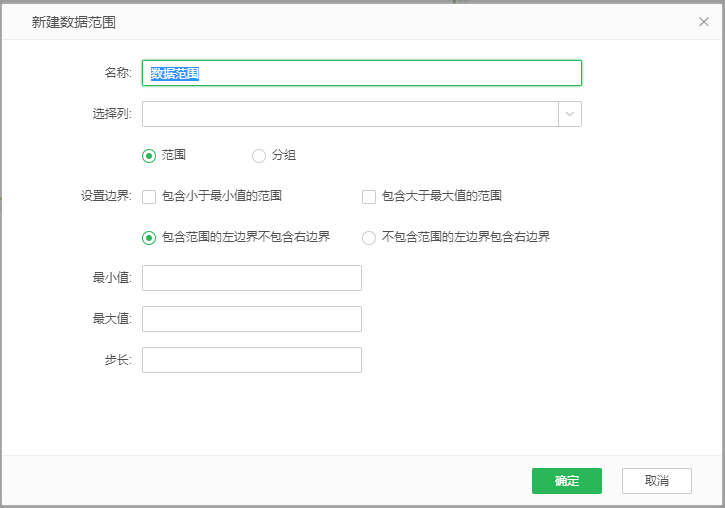Click the 最小值 input field
725x508 pixels.
click(x=252, y=278)
